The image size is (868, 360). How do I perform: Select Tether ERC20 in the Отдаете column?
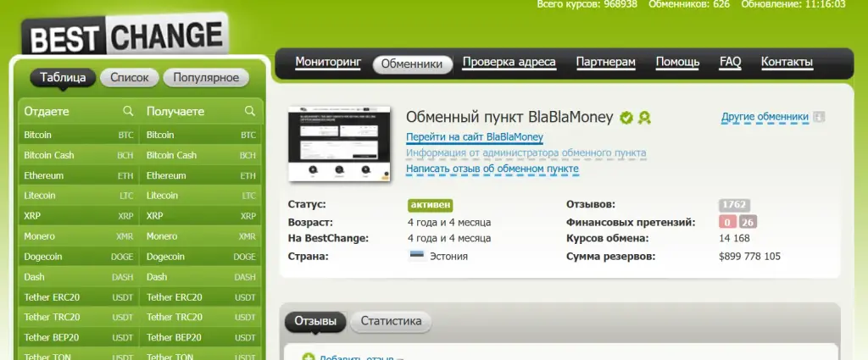79,297
